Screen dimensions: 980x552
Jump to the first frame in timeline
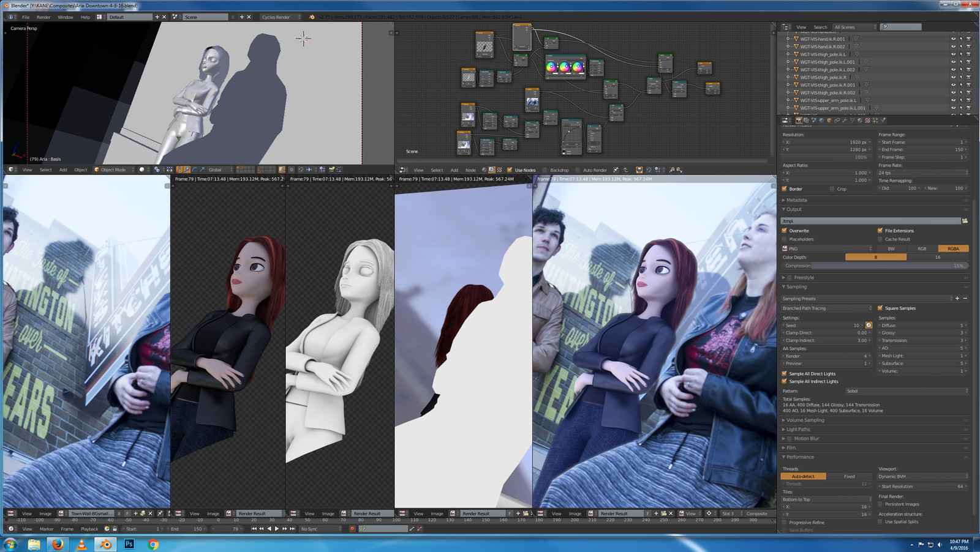tap(254, 529)
